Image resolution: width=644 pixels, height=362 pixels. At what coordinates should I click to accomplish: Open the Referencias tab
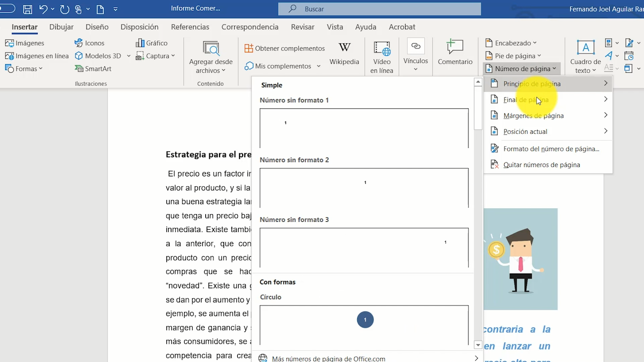pos(190,27)
